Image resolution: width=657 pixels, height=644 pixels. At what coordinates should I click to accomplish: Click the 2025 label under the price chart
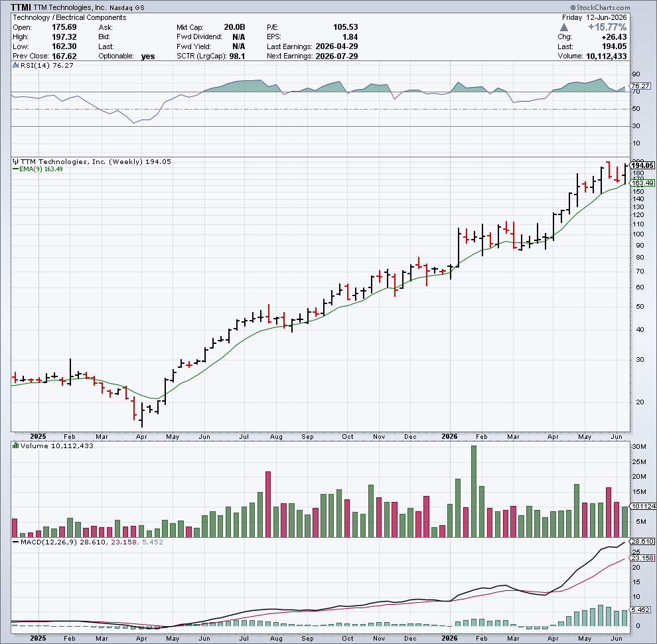pyautogui.click(x=38, y=436)
